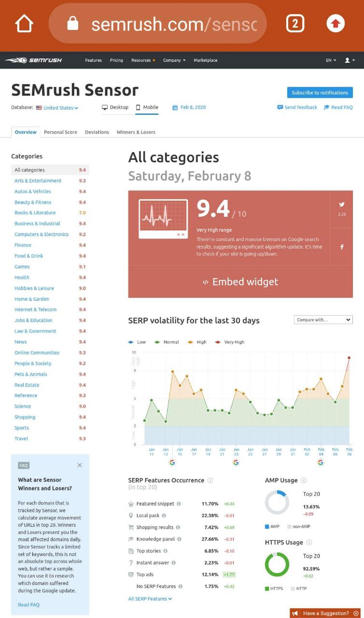Click the Feb 08 peak point on chart
The height and width of the screenshot is (618, 364).
click(349, 358)
